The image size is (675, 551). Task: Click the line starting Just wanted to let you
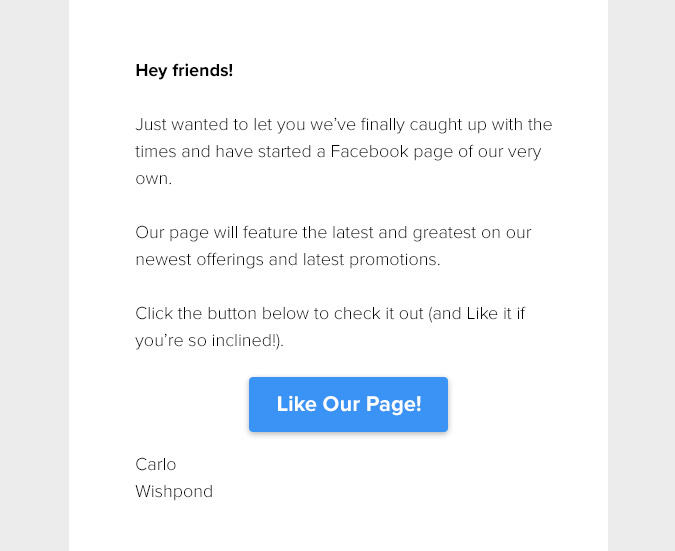point(344,125)
